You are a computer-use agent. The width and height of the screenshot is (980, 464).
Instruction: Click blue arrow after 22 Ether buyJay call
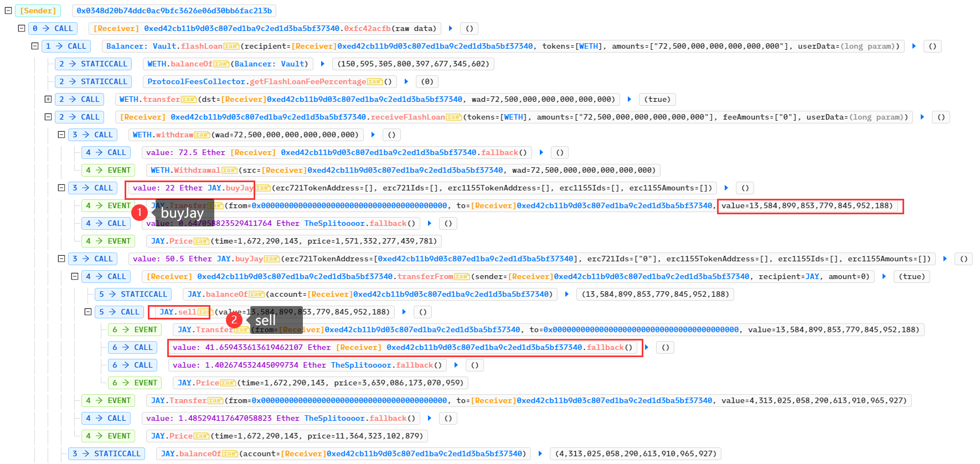(726, 188)
